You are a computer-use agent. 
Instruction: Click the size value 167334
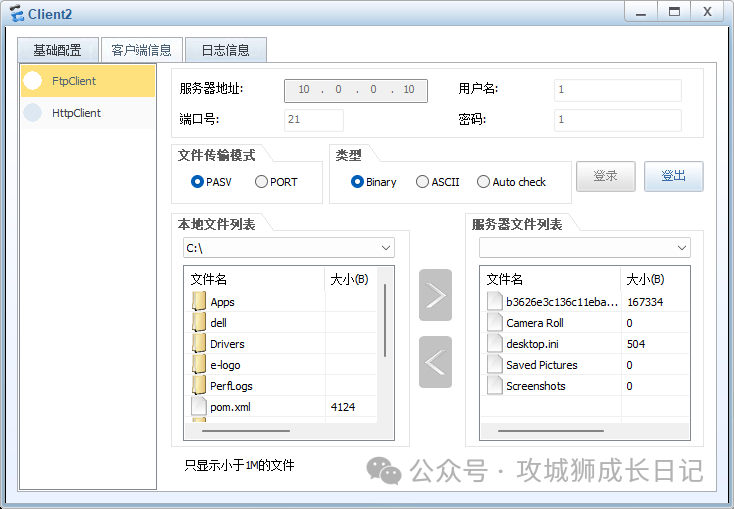[x=645, y=302]
